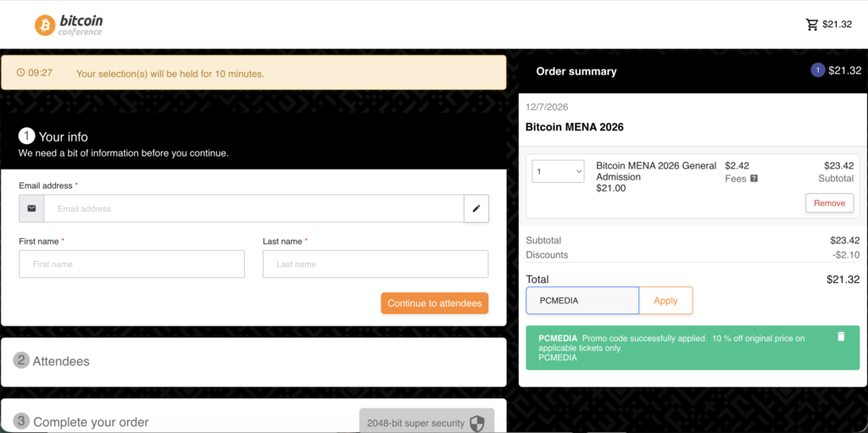Click the 2048-bit super security badge
The height and width of the screenshot is (433, 868).
(x=426, y=423)
